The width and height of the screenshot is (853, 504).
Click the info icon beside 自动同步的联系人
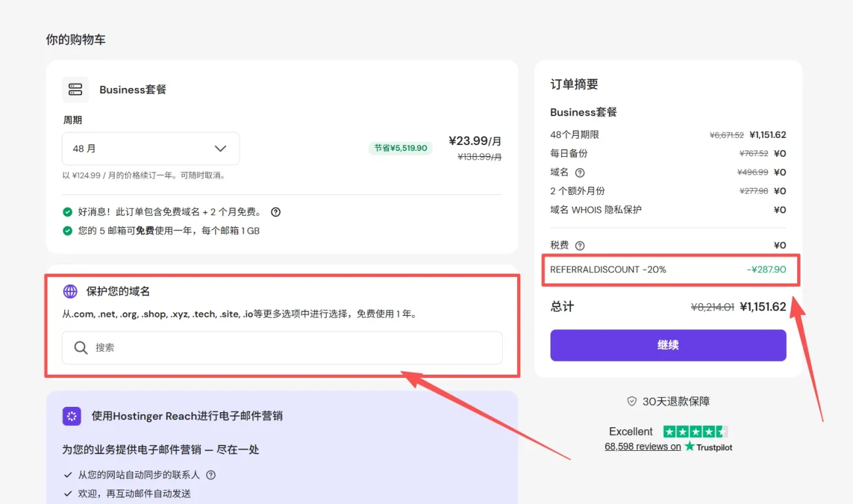211,475
